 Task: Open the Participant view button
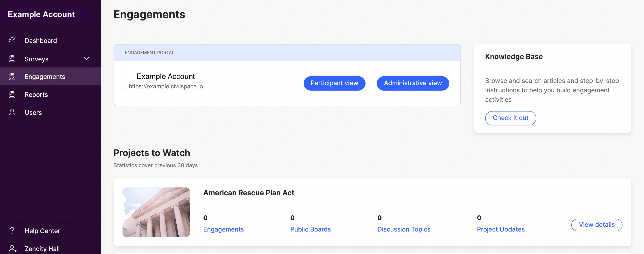[334, 83]
